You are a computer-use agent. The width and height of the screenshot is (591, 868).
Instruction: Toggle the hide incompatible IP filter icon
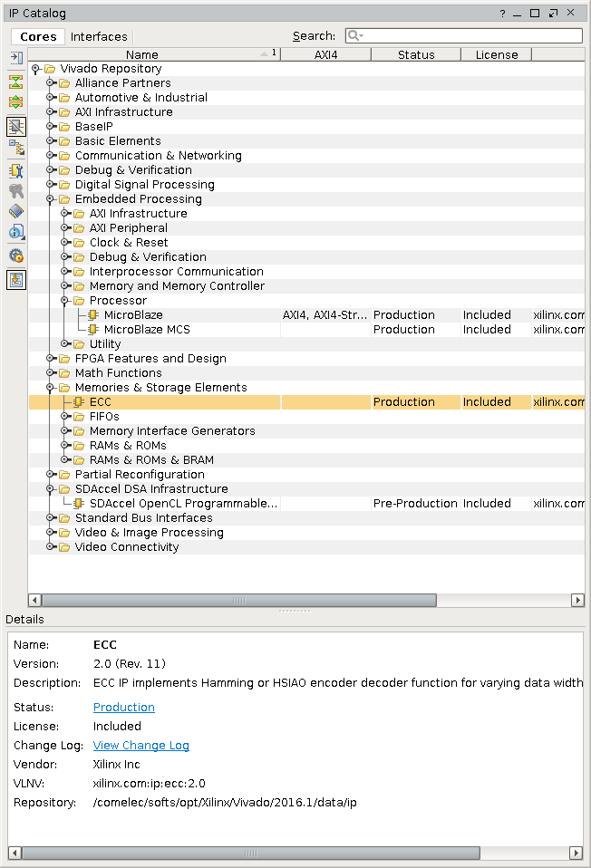click(15, 126)
